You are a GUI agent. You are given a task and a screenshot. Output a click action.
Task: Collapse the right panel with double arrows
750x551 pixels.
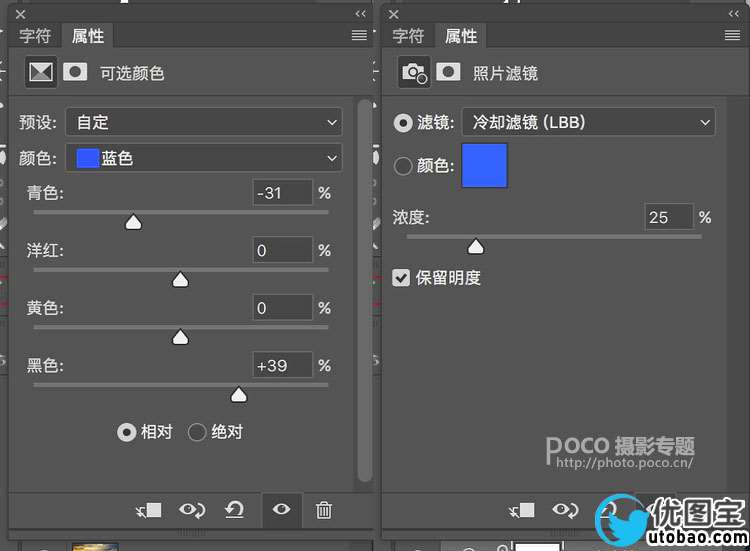[734, 14]
